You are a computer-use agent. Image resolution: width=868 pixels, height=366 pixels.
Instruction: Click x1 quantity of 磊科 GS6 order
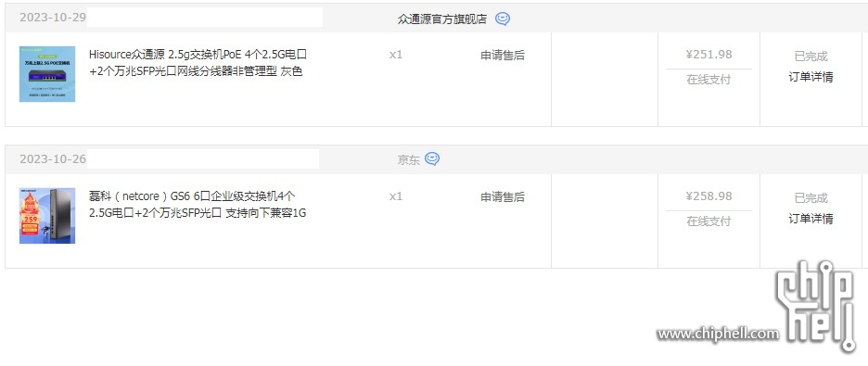[396, 196]
